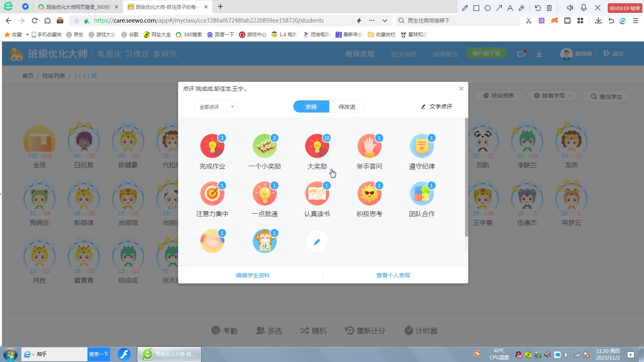Open a new browser tab
This screenshot has width=644, height=362.
pos(220,6)
